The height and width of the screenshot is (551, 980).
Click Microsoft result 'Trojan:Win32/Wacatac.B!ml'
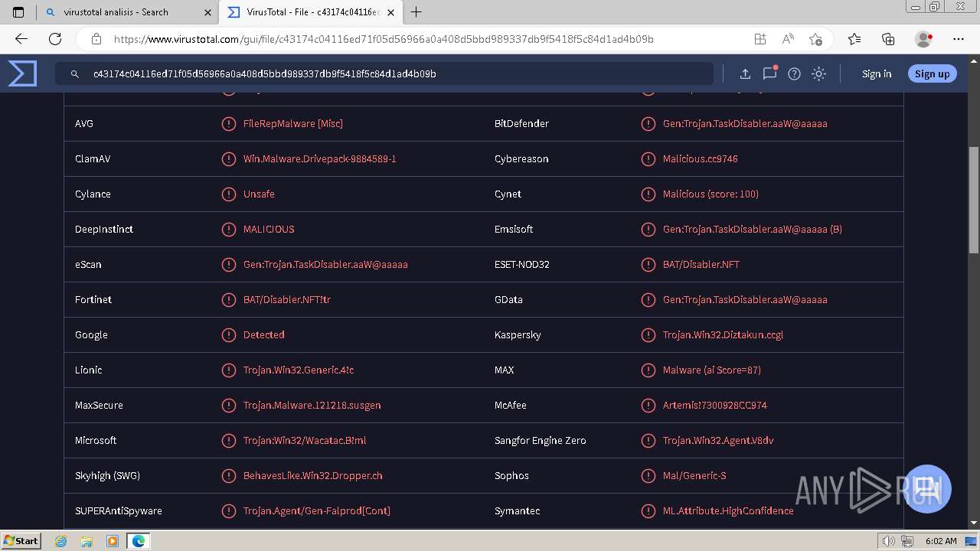305,441
